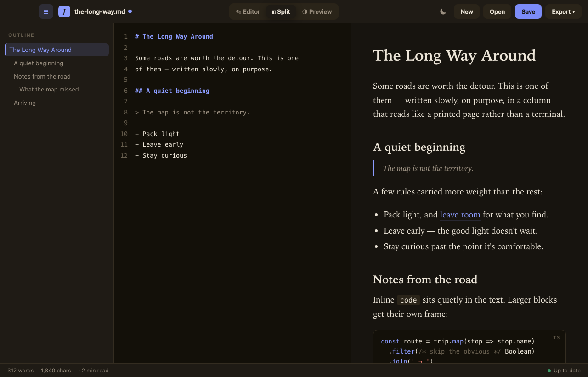
Task: Follow the 'leave room' link in preview
Action: (460, 215)
